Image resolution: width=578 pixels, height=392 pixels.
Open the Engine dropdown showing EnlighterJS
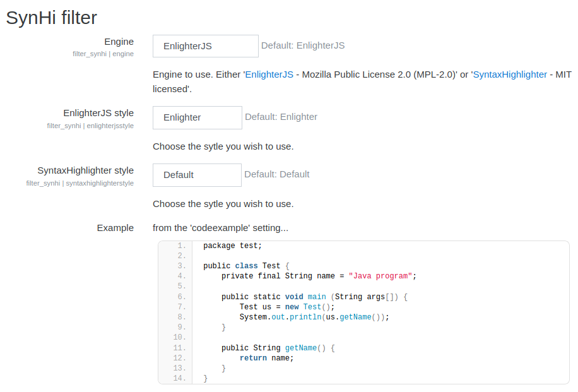coord(205,46)
